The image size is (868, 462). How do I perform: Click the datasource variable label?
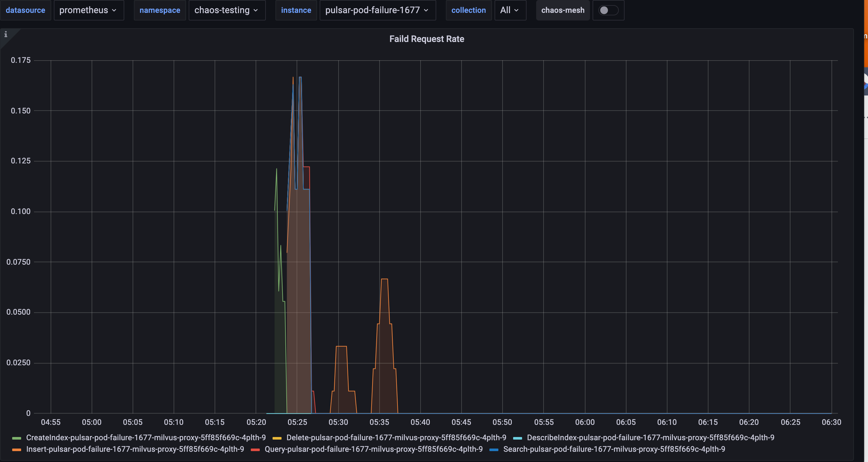click(26, 10)
